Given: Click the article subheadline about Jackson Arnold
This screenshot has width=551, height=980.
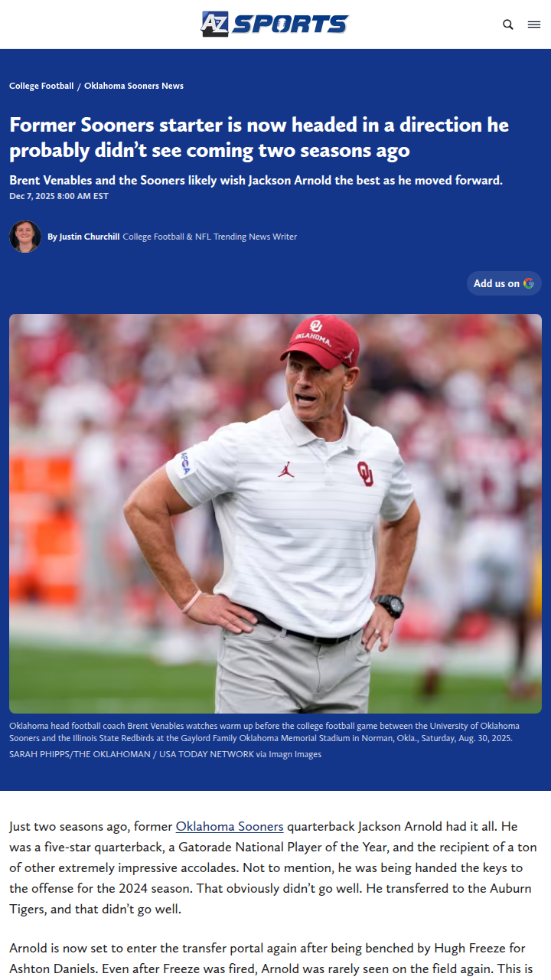Looking at the screenshot, I should click(256, 181).
